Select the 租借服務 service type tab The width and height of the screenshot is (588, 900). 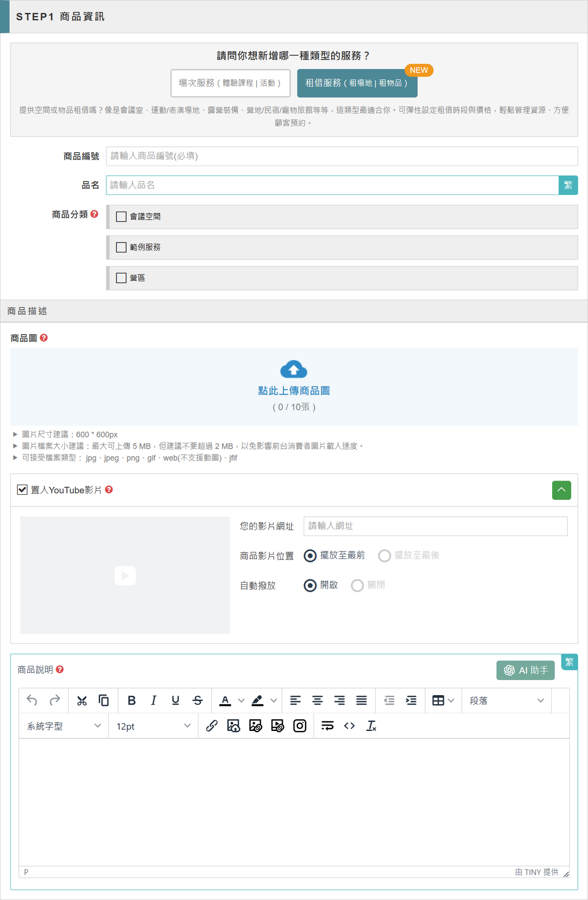357,83
